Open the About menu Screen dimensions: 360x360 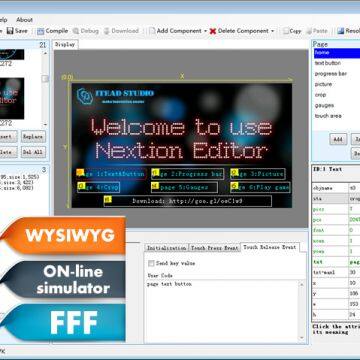[x=24, y=20]
